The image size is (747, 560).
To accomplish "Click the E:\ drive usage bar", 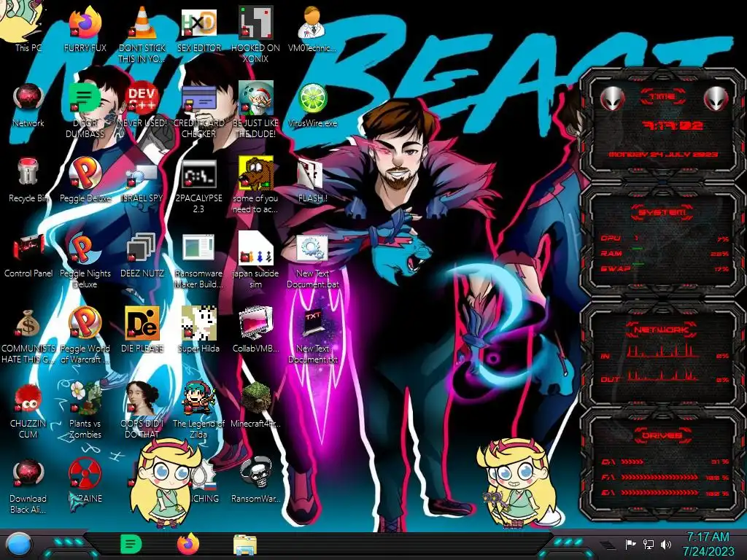I will (659, 492).
